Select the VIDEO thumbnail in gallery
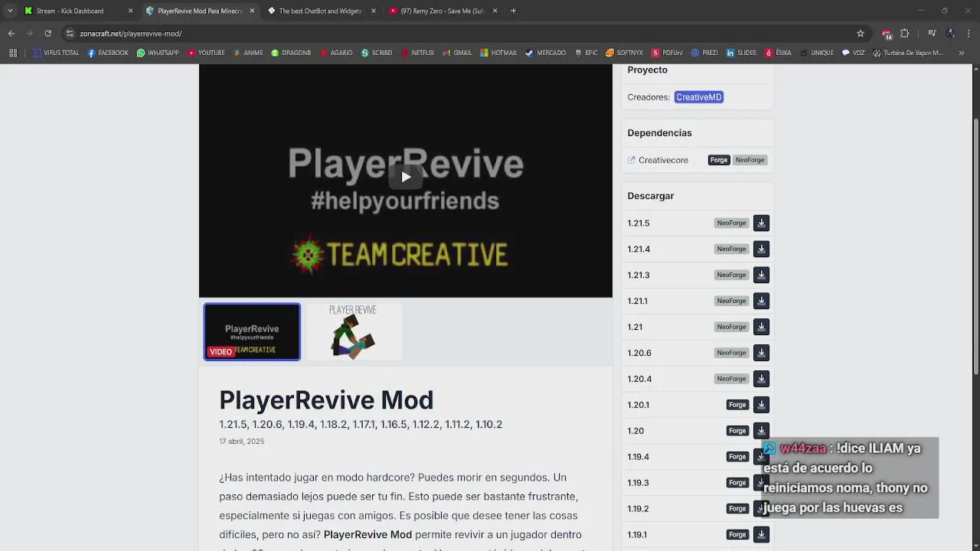The width and height of the screenshot is (980, 551). click(252, 331)
